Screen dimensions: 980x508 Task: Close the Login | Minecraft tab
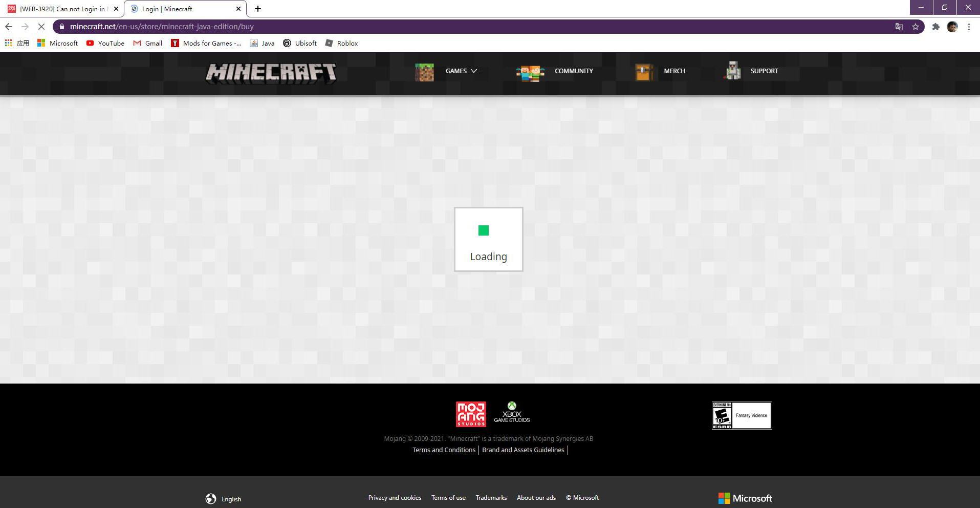[x=238, y=9]
